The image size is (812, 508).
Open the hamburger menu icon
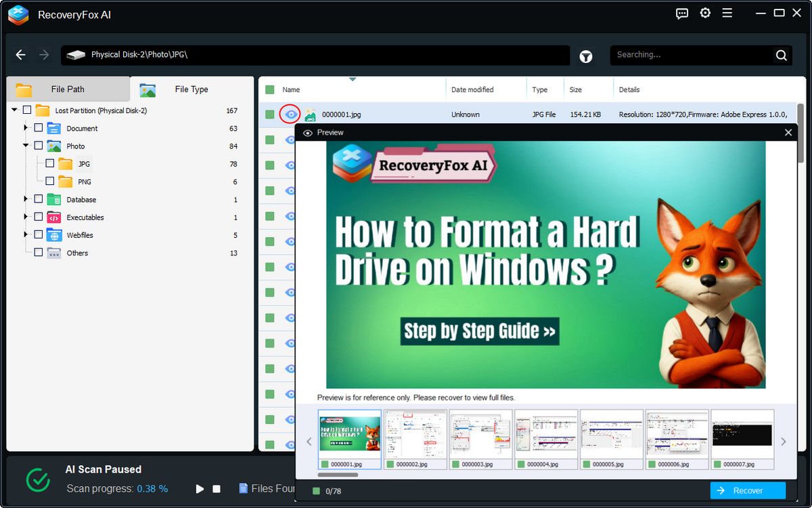click(727, 13)
